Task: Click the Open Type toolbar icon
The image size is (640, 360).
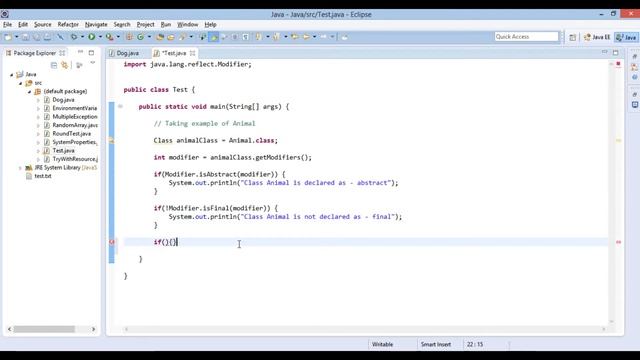Action: pyautogui.click(x=160, y=37)
